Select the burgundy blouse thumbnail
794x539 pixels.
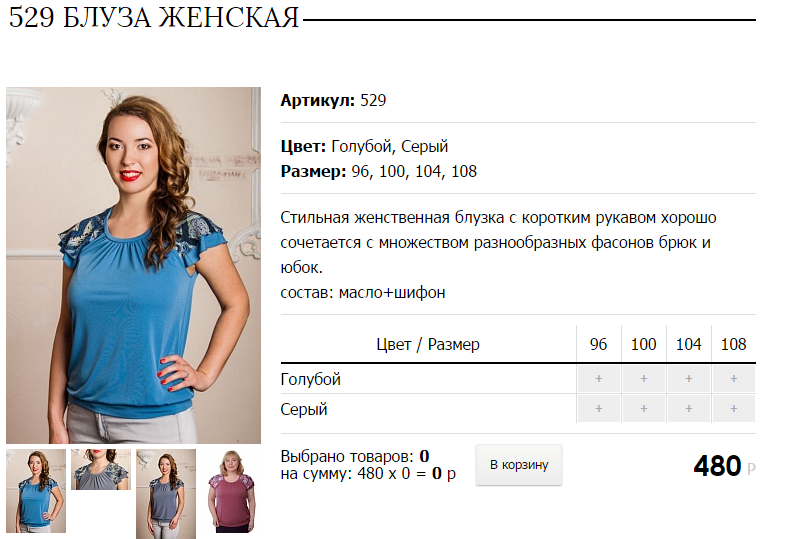(x=231, y=491)
